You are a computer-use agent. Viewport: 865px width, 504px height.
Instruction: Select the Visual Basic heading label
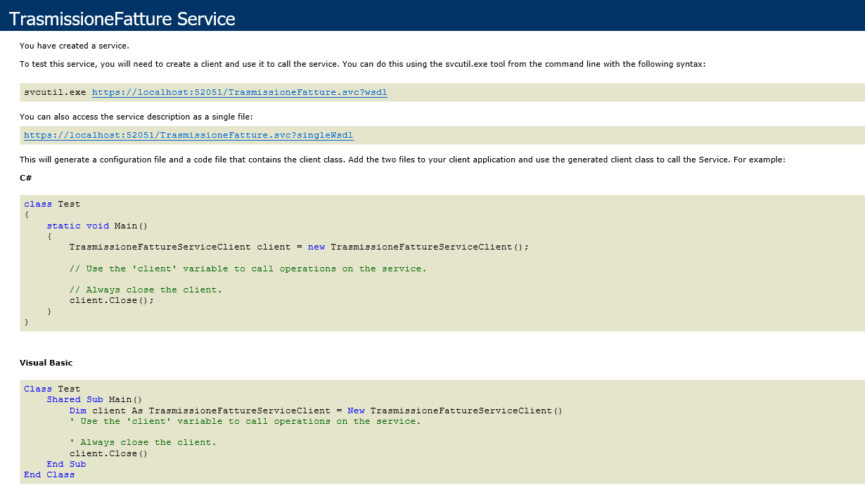(x=46, y=363)
